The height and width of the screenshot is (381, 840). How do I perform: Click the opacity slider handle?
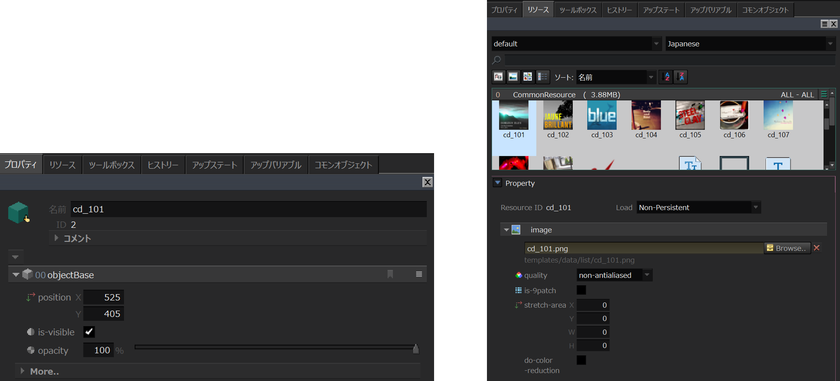(416, 349)
